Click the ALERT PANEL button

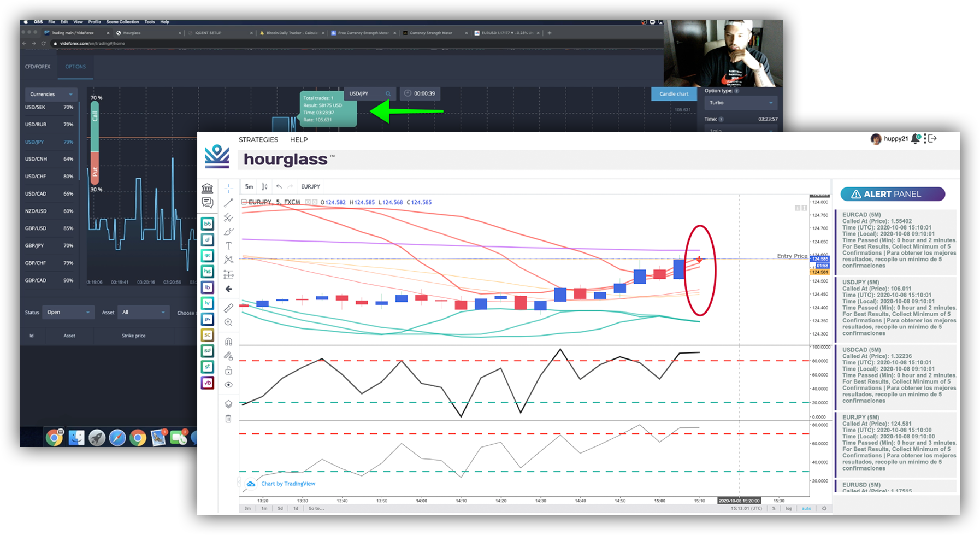[893, 194]
